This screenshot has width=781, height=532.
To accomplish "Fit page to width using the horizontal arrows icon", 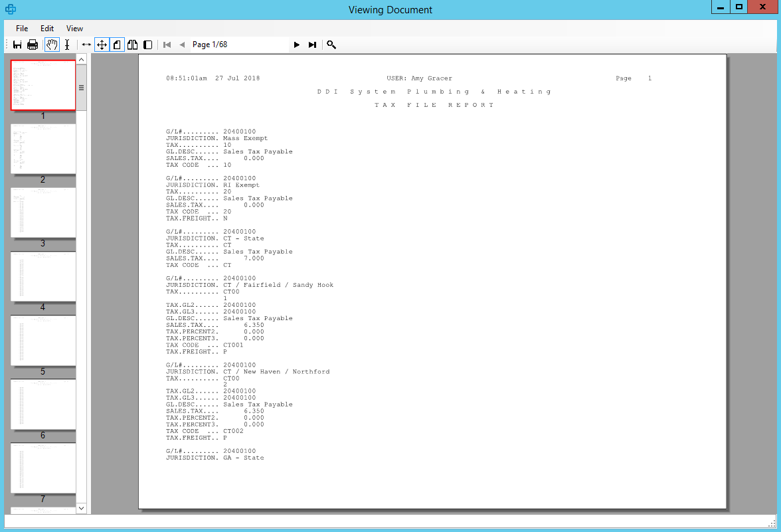I will tap(86, 44).
